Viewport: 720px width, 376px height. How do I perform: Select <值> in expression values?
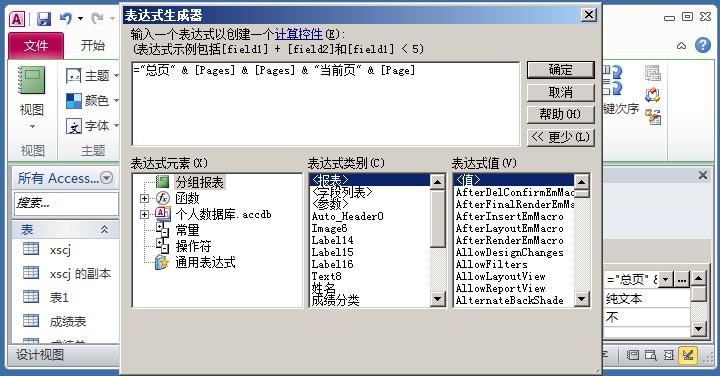514,180
